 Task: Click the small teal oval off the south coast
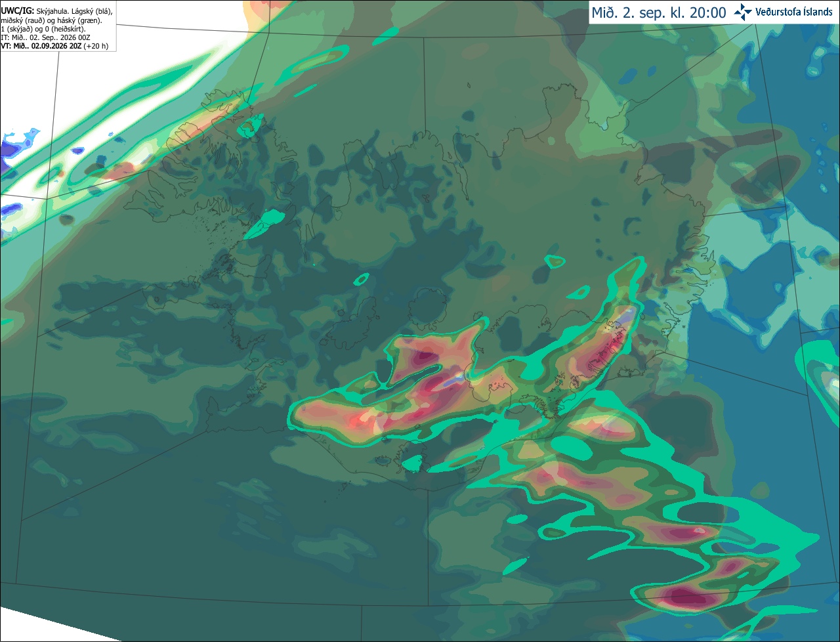pos(411,464)
